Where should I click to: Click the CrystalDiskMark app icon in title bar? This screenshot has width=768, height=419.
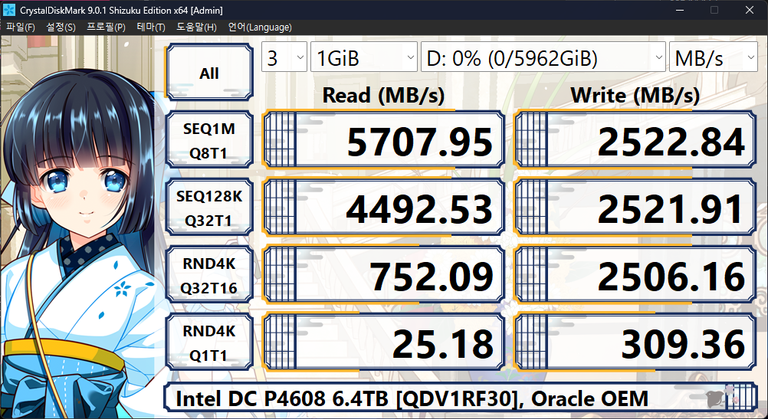9,9
